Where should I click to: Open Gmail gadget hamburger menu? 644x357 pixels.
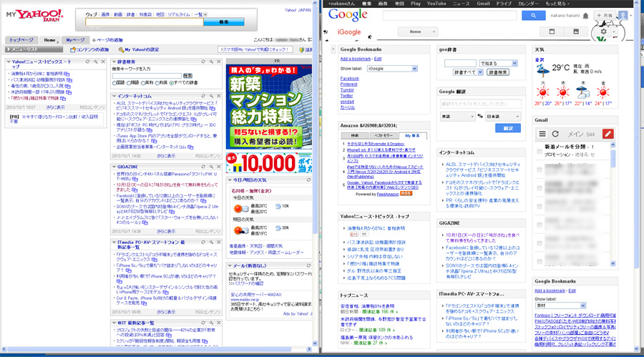[542, 134]
